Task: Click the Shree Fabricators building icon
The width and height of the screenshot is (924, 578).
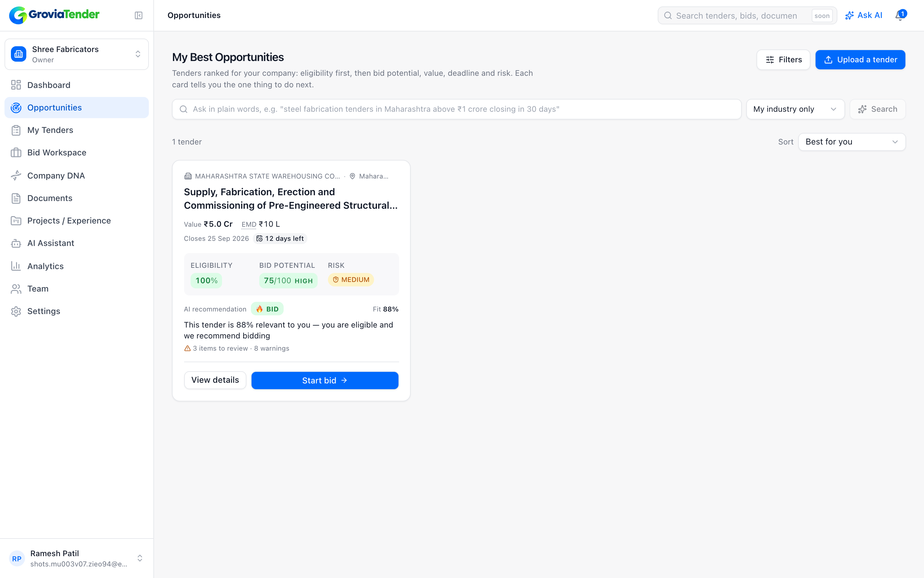Action: coord(19,54)
